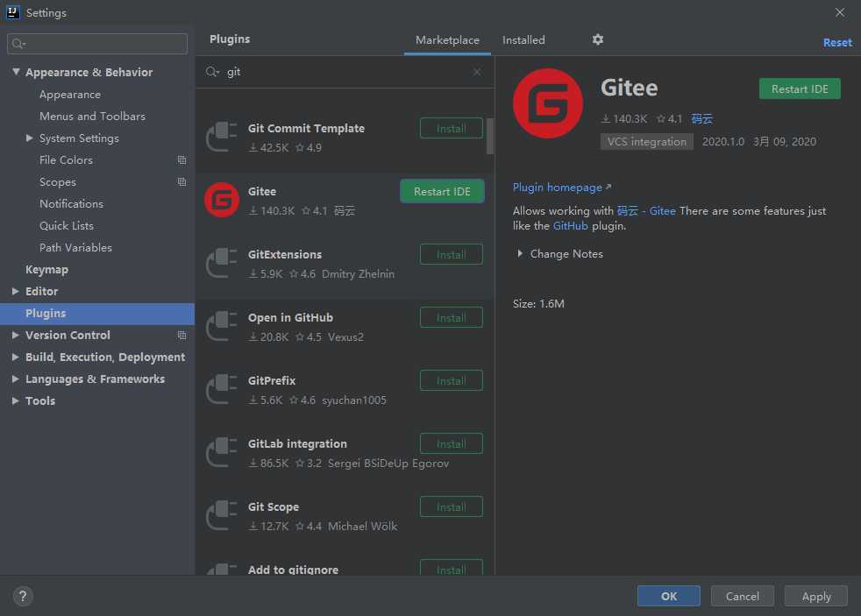861x616 pixels.
Task: Click the GitPrefix plugin icon
Action: pos(222,389)
